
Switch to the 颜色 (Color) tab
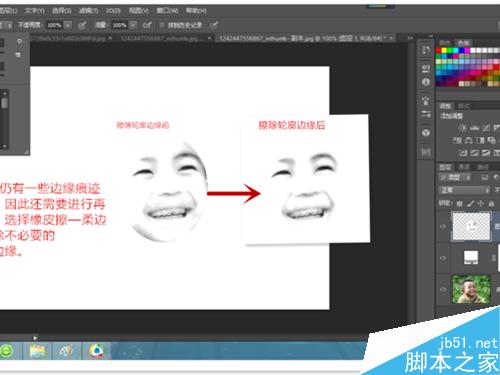click(x=445, y=43)
